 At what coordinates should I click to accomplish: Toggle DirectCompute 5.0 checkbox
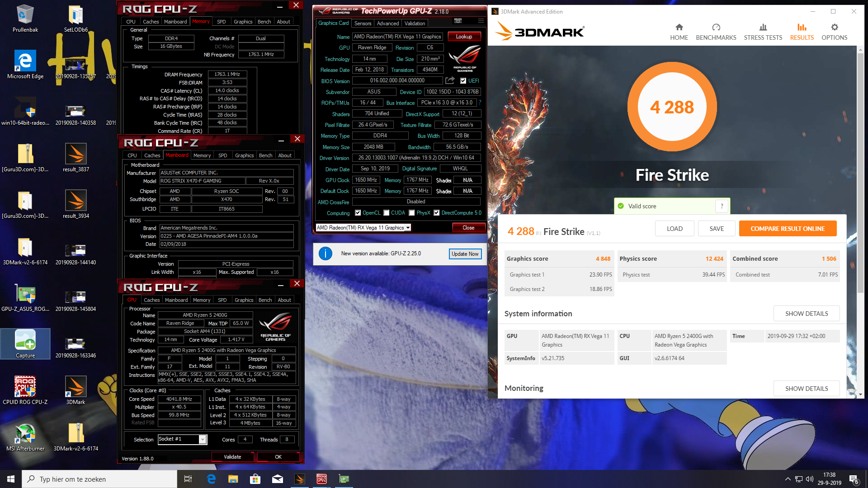pos(437,213)
